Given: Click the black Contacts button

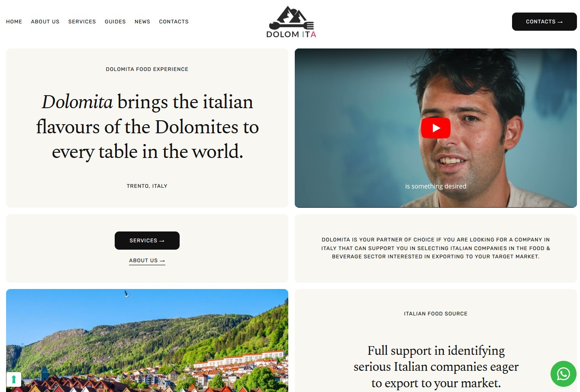Looking at the screenshot, I should coord(545,22).
